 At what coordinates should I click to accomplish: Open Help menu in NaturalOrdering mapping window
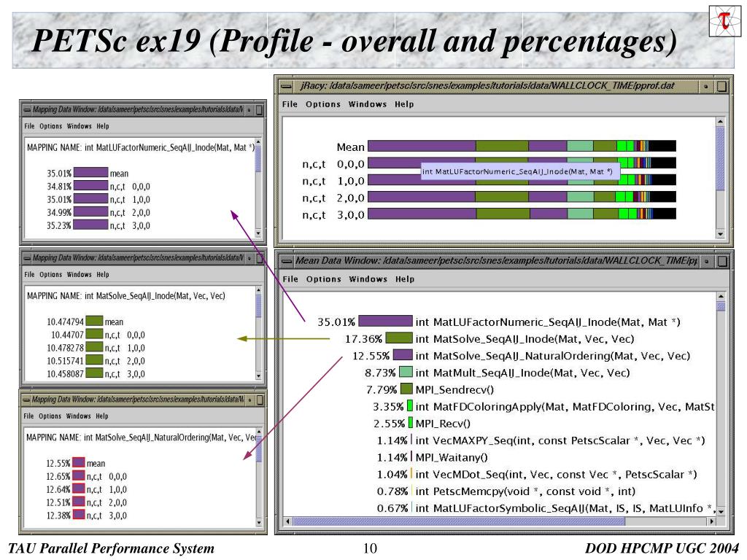coord(102,416)
